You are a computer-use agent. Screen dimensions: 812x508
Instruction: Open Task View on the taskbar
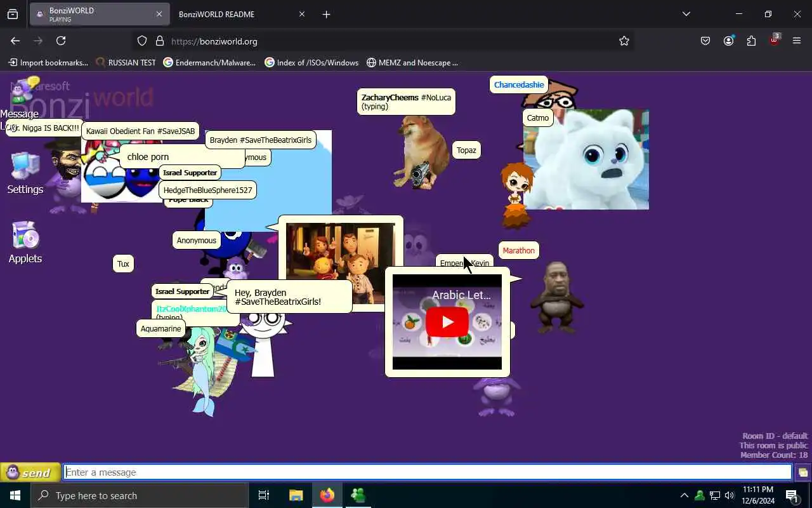(x=264, y=495)
